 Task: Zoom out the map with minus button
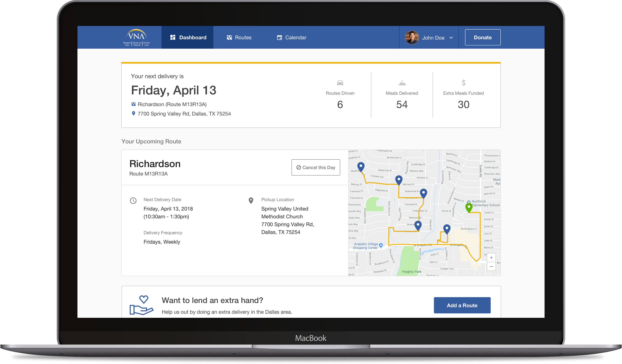(x=491, y=267)
